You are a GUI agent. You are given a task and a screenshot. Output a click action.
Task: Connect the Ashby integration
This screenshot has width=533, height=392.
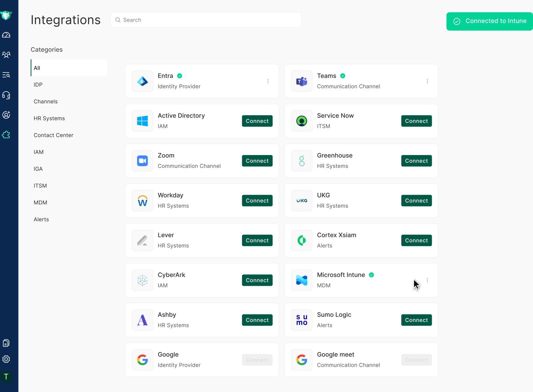tap(257, 320)
